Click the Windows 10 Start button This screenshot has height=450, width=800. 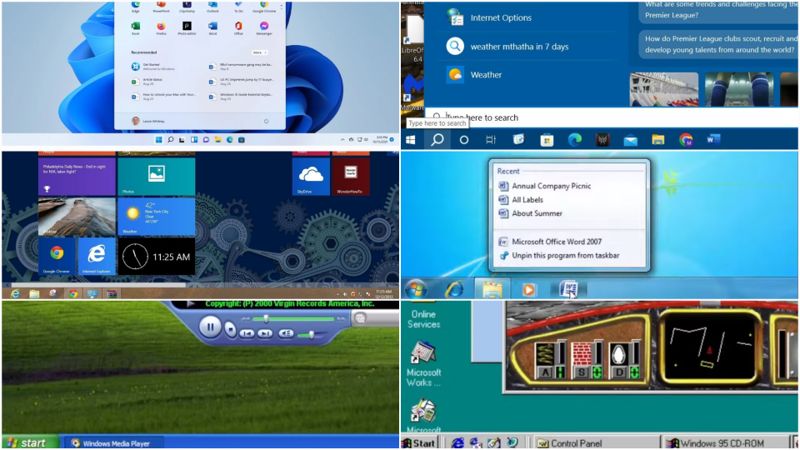point(410,139)
